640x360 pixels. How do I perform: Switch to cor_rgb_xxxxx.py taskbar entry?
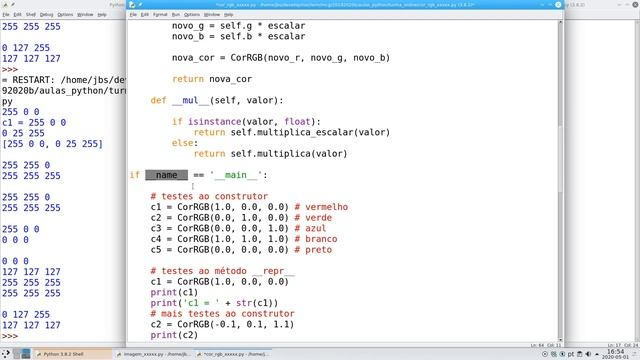pyautogui.click(x=234, y=354)
